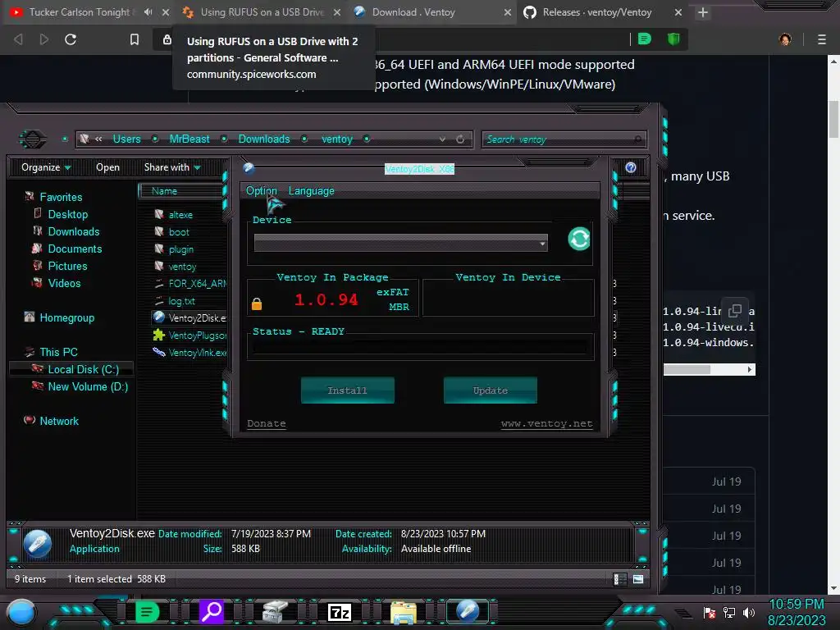
Task: Select the plugin folder
Action: (181, 249)
